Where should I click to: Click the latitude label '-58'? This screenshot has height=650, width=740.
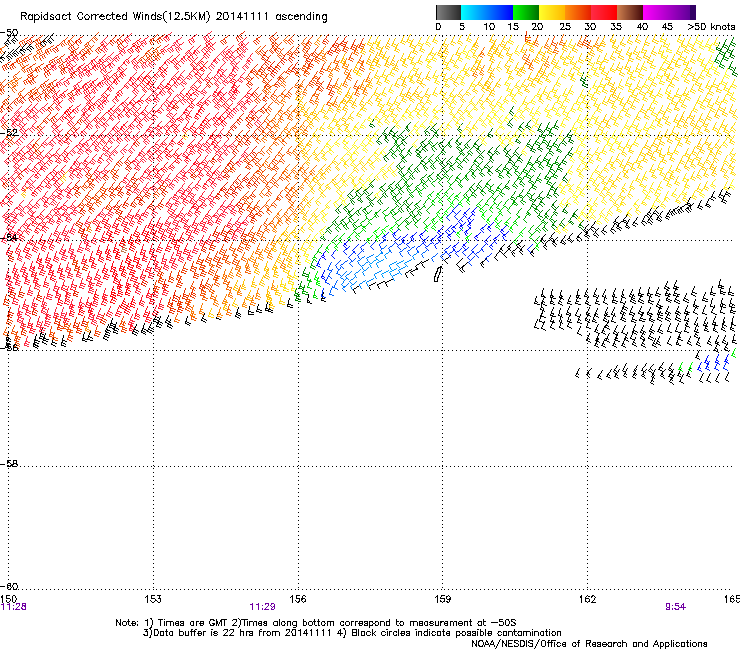click(x=9, y=464)
